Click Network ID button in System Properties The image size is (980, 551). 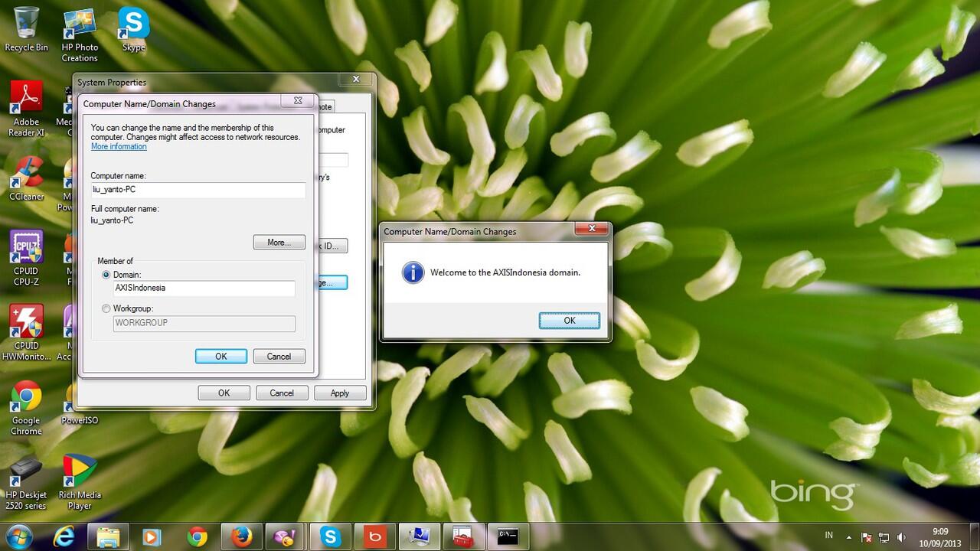[x=332, y=246]
